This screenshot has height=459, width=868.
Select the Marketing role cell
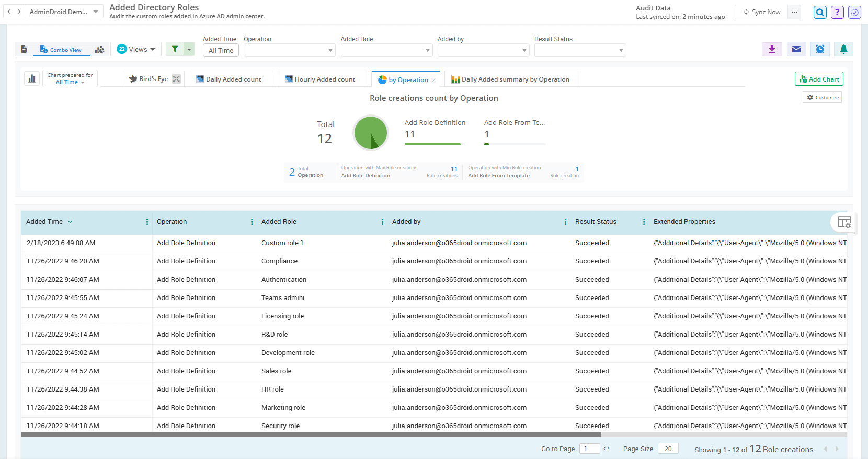pos(283,408)
